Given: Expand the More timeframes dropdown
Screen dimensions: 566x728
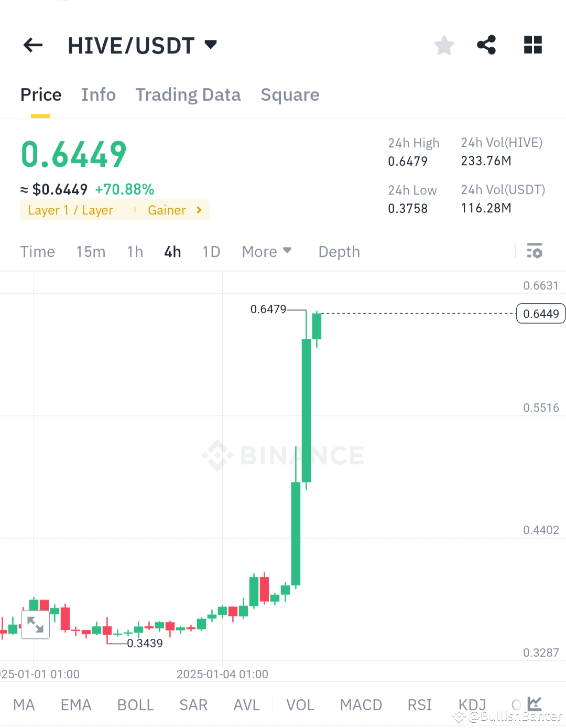Looking at the screenshot, I should point(266,251).
